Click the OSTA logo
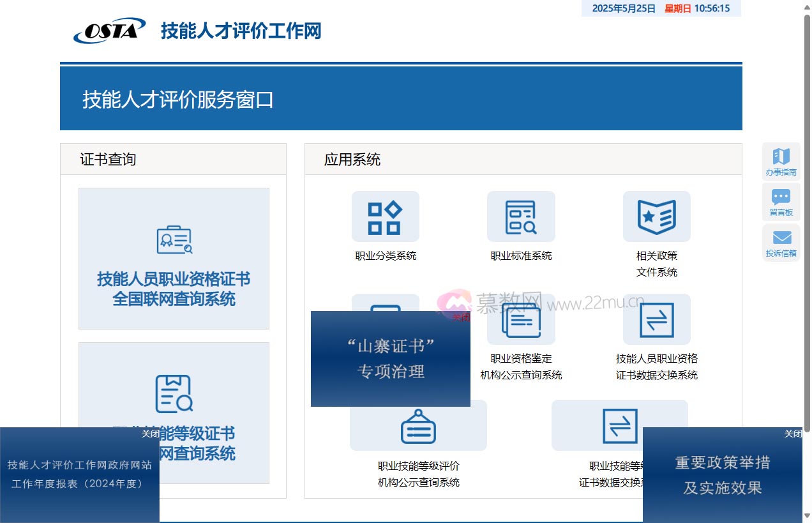 point(109,29)
